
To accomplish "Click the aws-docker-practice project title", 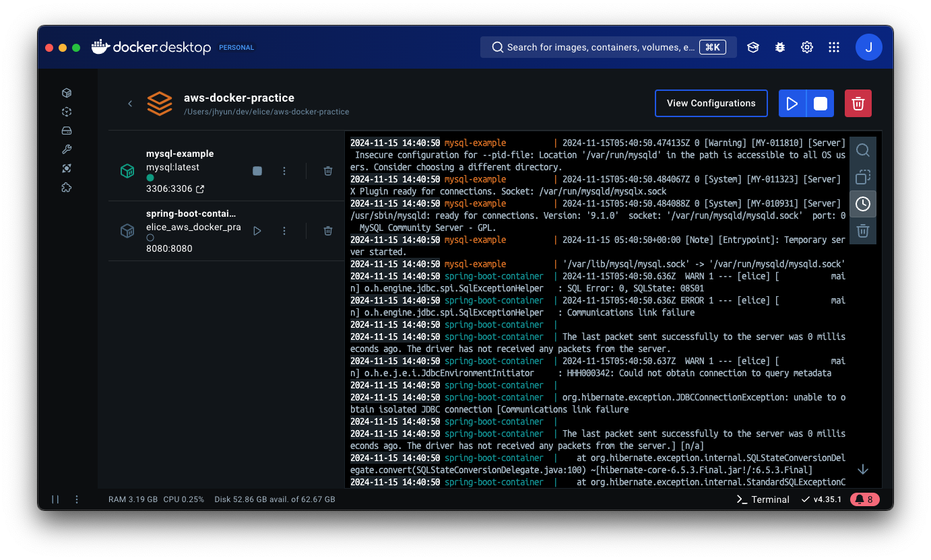I will (x=239, y=98).
